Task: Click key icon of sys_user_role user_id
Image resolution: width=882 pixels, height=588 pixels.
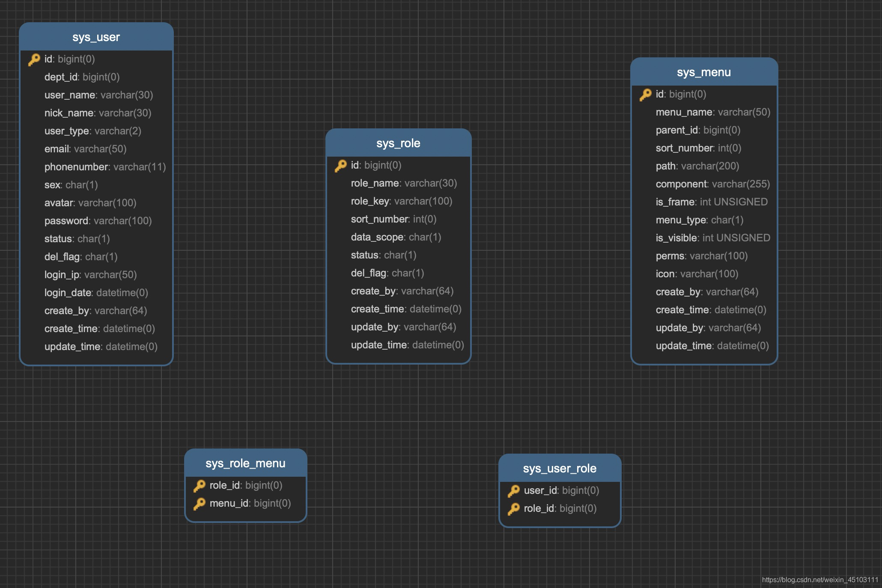Action: [x=514, y=491]
